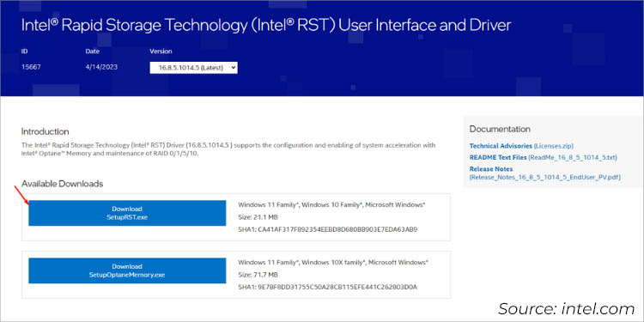Click the Windows 10 Family OS list text
The width and height of the screenshot is (644, 322).
[331, 204]
